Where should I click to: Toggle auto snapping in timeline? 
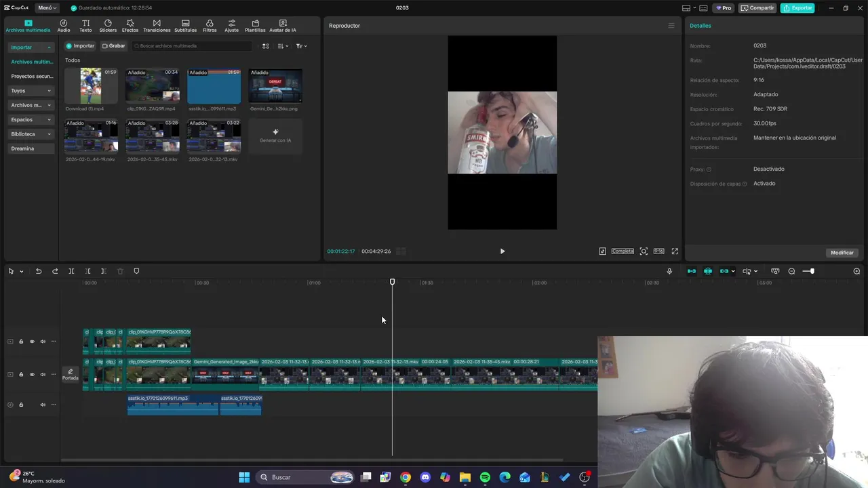click(x=708, y=271)
